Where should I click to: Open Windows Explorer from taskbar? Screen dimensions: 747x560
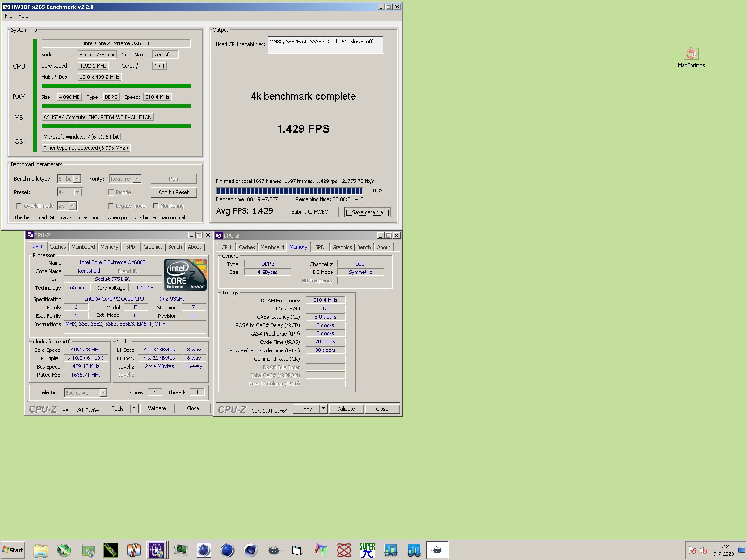[41, 550]
